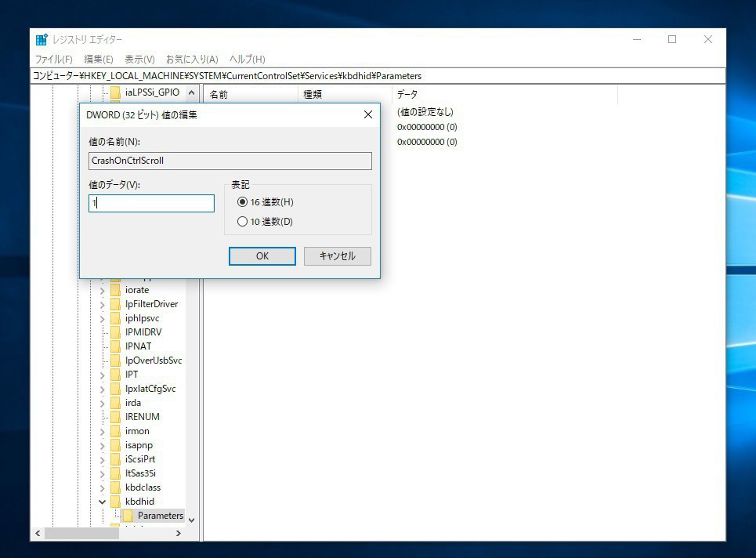
Task: Click the tree horizontal scrollbar right arrow
Action: (x=178, y=533)
